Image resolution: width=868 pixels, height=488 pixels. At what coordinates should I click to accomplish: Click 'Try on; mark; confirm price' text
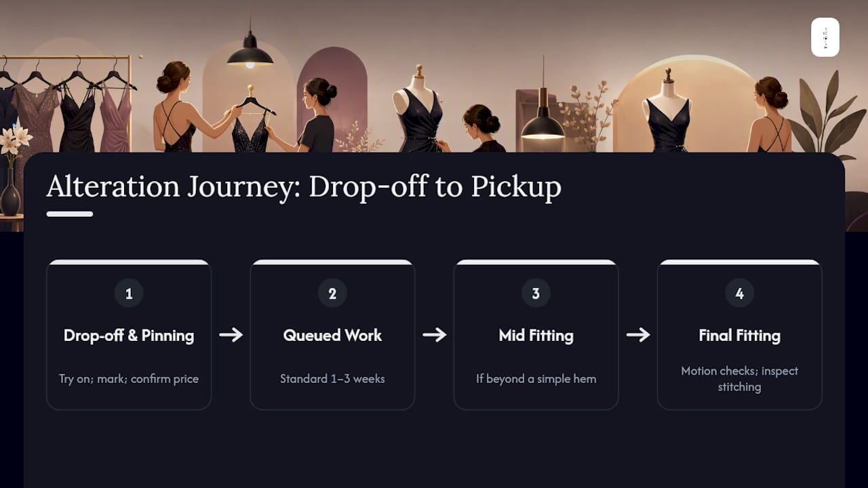129,379
